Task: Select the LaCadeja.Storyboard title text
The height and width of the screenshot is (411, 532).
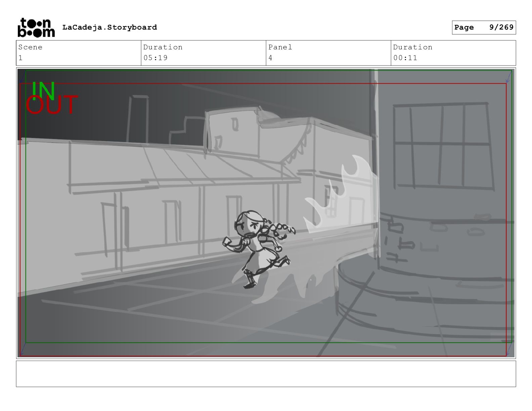Action: pos(109,27)
